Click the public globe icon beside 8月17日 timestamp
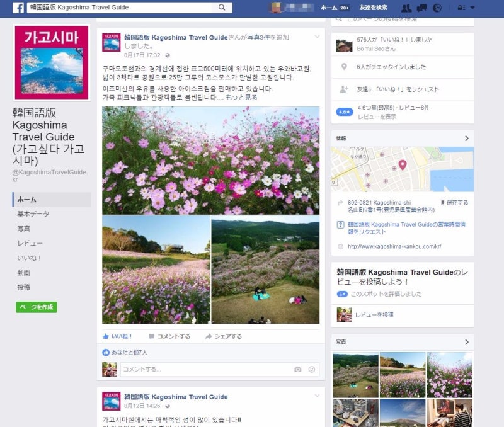This screenshot has height=427, width=504. [x=168, y=55]
